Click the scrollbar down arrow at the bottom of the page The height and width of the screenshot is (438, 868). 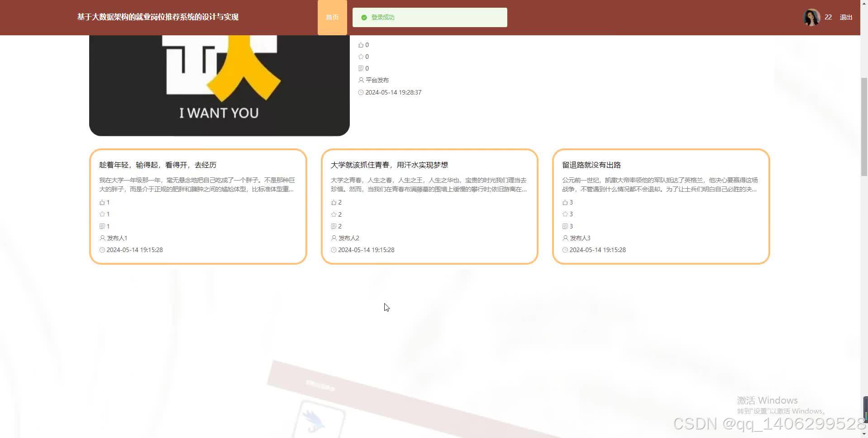(x=864, y=434)
